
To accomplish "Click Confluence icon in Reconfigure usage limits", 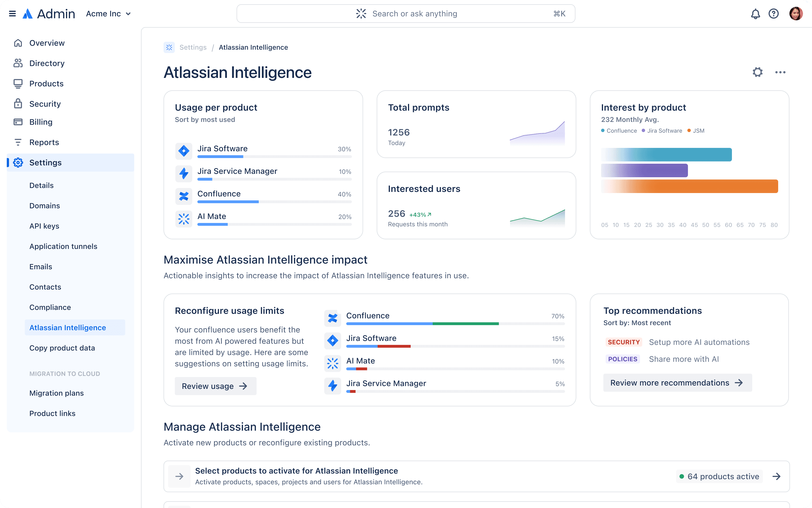I will pos(332,318).
